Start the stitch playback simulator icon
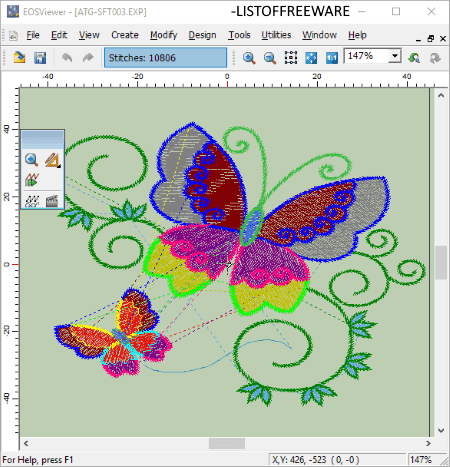Image resolution: width=450 pixels, height=467 pixels. coord(32,180)
